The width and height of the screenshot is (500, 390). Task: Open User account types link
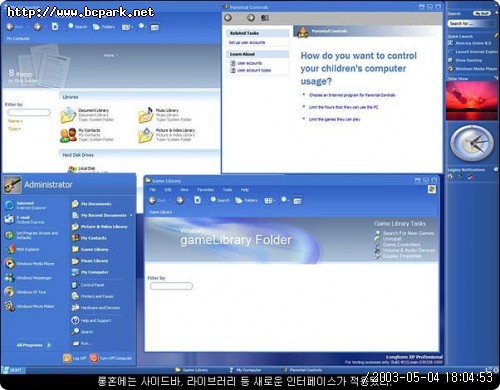[250, 70]
